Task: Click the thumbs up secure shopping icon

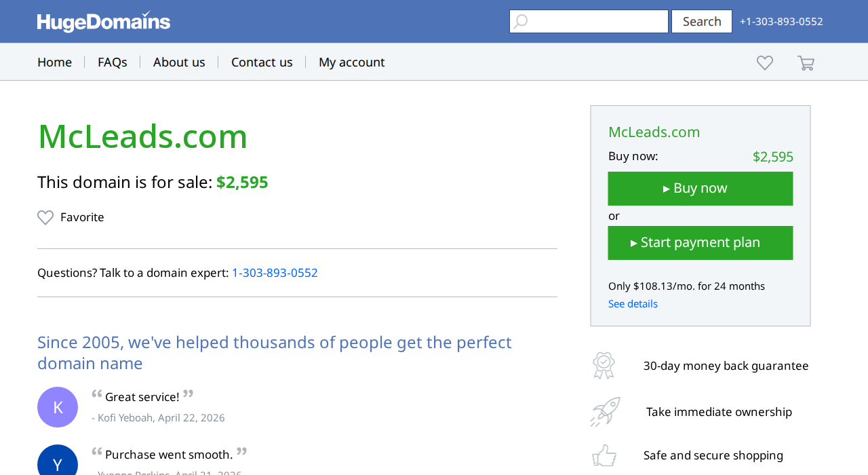Action: pos(604,455)
